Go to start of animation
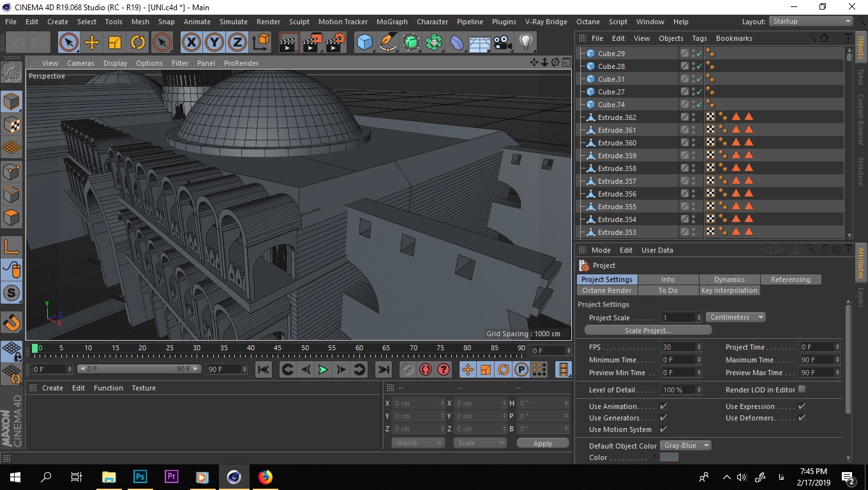Image resolution: width=868 pixels, height=490 pixels. click(x=264, y=369)
